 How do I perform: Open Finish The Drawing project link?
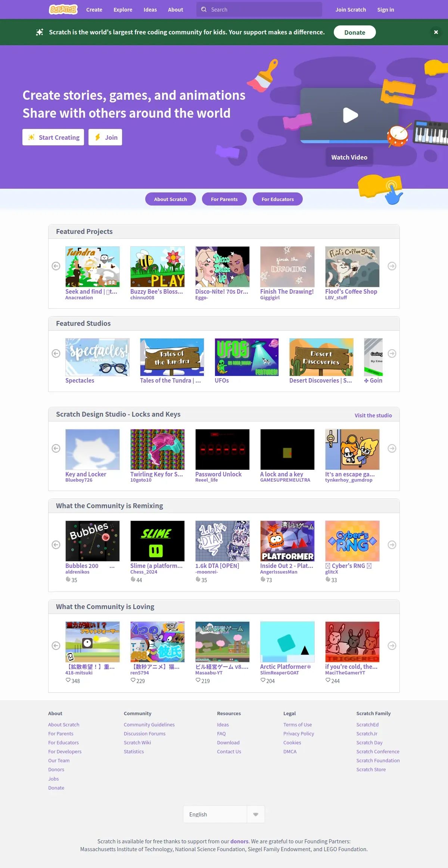pos(287,291)
